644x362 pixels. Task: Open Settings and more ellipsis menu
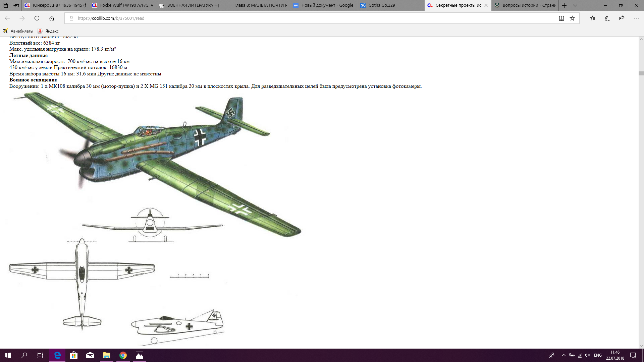636,18
